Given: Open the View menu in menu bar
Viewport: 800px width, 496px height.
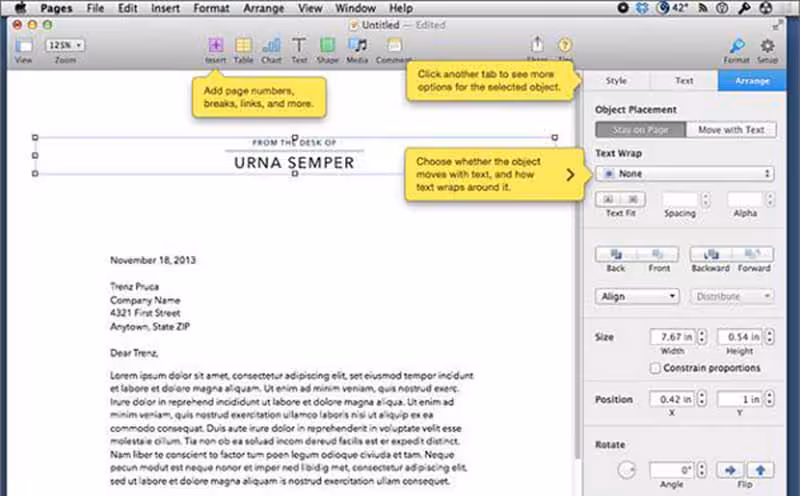Looking at the screenshot, I should [310, 8].
